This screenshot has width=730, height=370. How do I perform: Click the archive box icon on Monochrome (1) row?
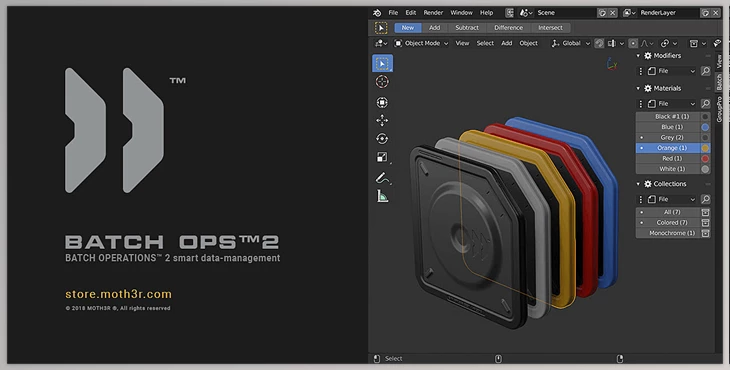pyautogui.click(x=706, y=233)
